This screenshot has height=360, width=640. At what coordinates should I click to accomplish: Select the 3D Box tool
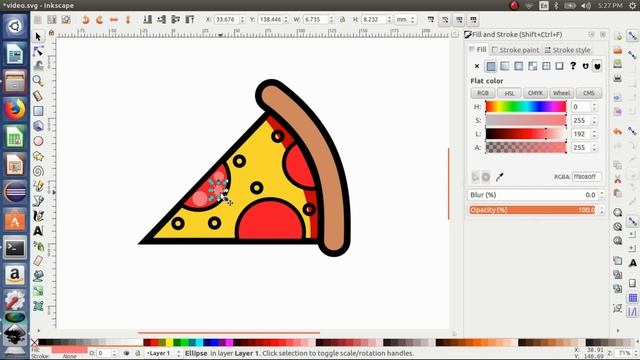pos(38,126)
